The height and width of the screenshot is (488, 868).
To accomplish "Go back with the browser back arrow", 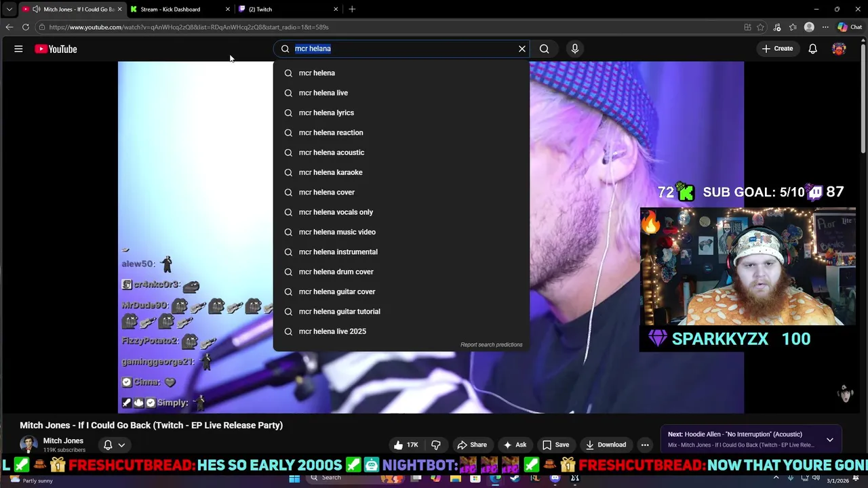I will point(9,27).
